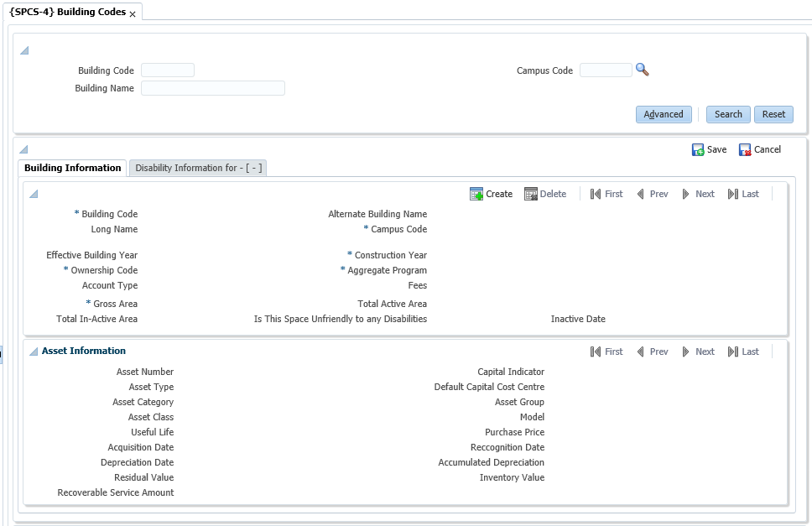
Task: Go to First record in Building Information
Action: 606,194
